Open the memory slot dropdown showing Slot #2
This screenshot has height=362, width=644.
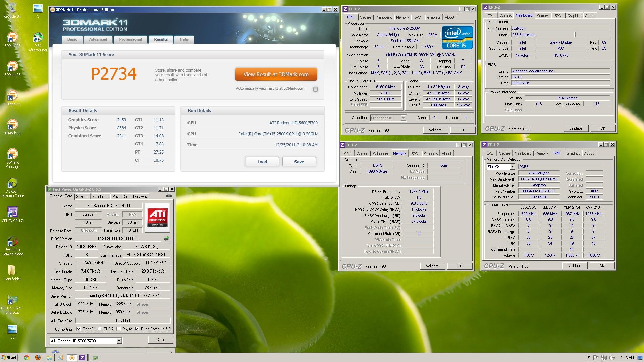click(x=501, y=167)
